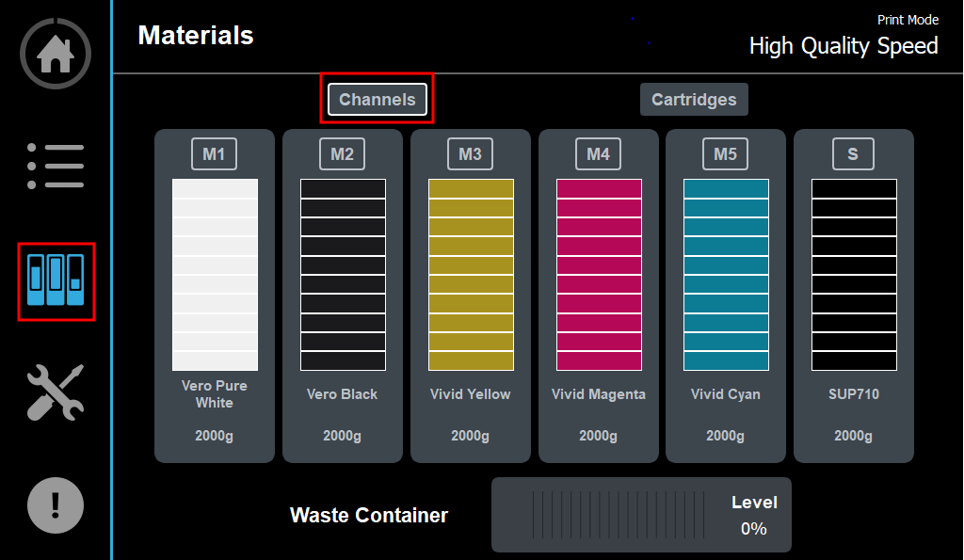Open the Home screen icon

[56, 54]
